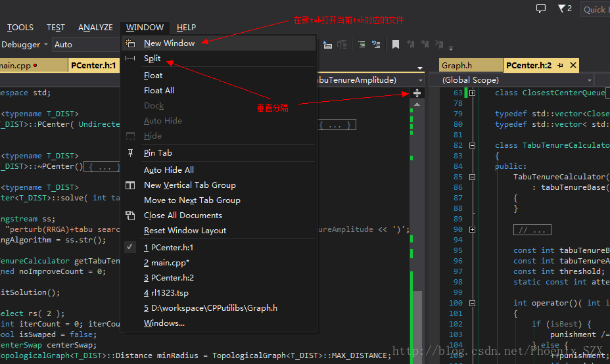610x364 pixels.
Task: Open the notifications flag showing 2
Action: tap(565, 9)
